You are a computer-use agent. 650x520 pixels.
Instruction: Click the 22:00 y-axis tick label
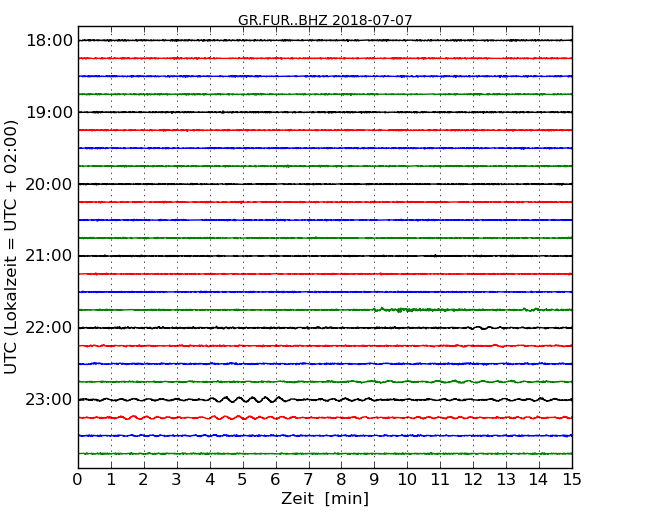49,328
